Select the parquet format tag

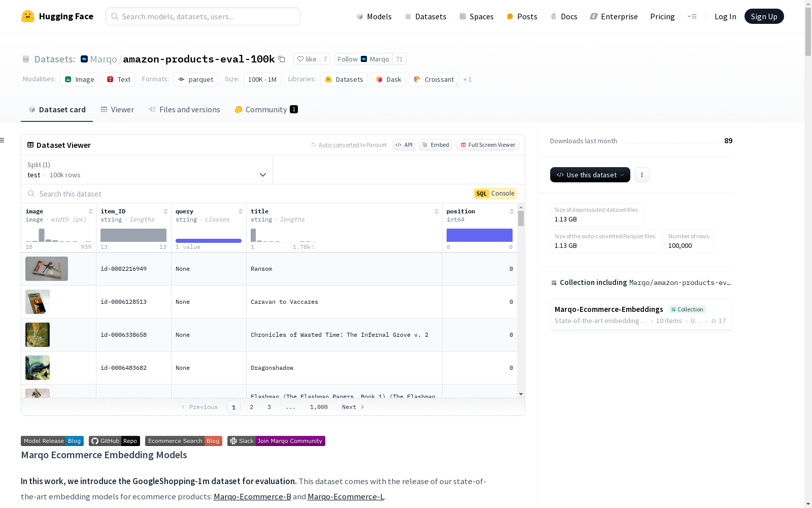195,79
